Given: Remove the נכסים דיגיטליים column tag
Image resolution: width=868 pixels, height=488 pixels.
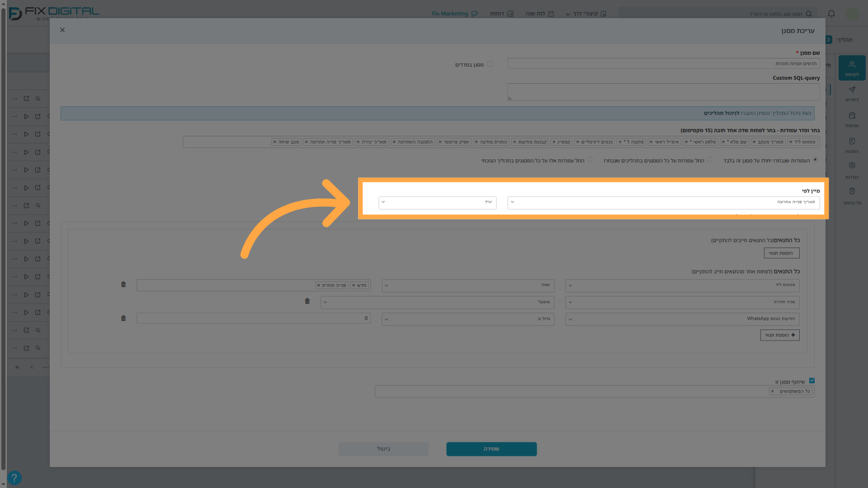Looking at the screenshot, I should pyautogui.click(x=578, y=142).
